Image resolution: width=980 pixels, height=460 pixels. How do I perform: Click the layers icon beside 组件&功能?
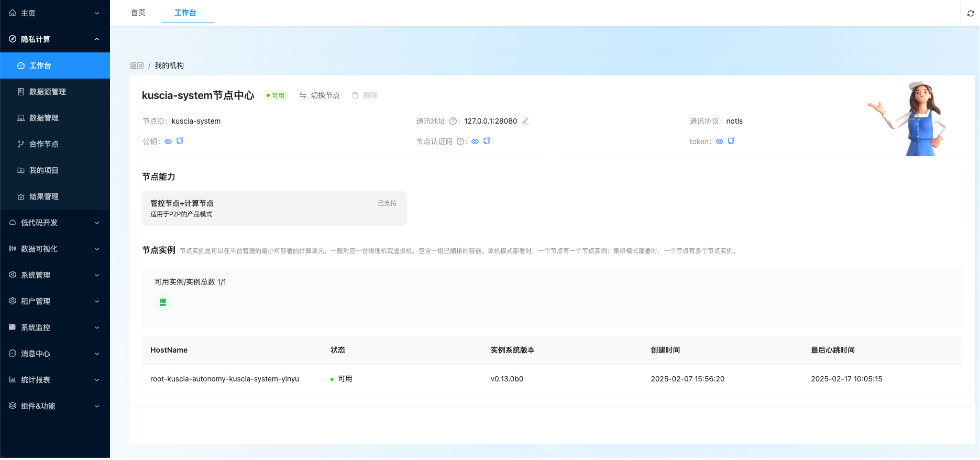[x=13, y=406]
